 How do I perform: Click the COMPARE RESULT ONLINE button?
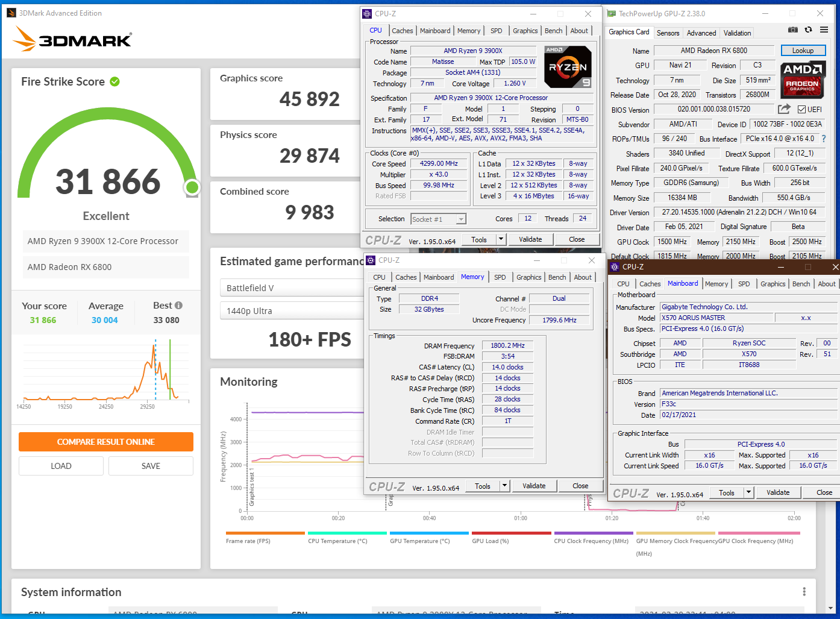106,442
